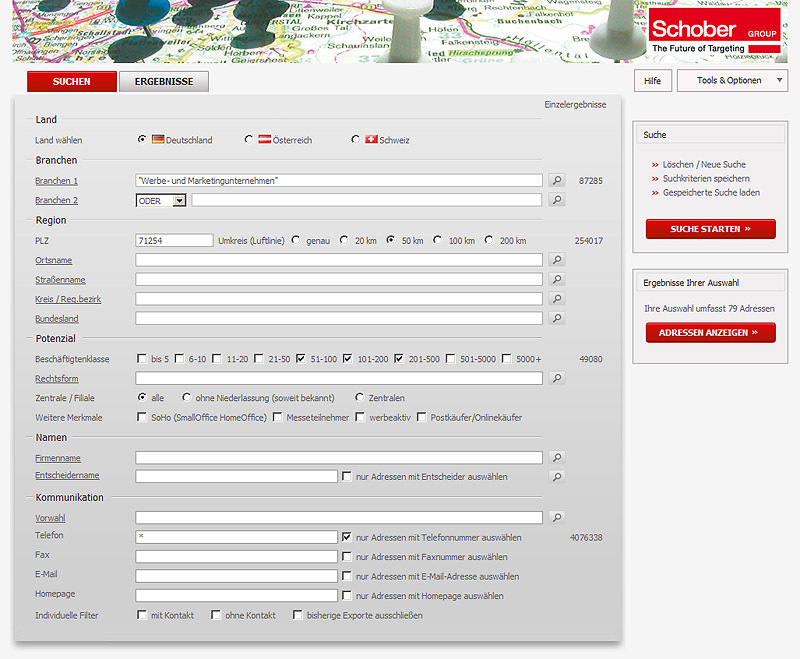Viewport: 800px width, 659px height.
Task: Open search icon for Kreis / Reg.bezirk
Action: coord(557,298)
